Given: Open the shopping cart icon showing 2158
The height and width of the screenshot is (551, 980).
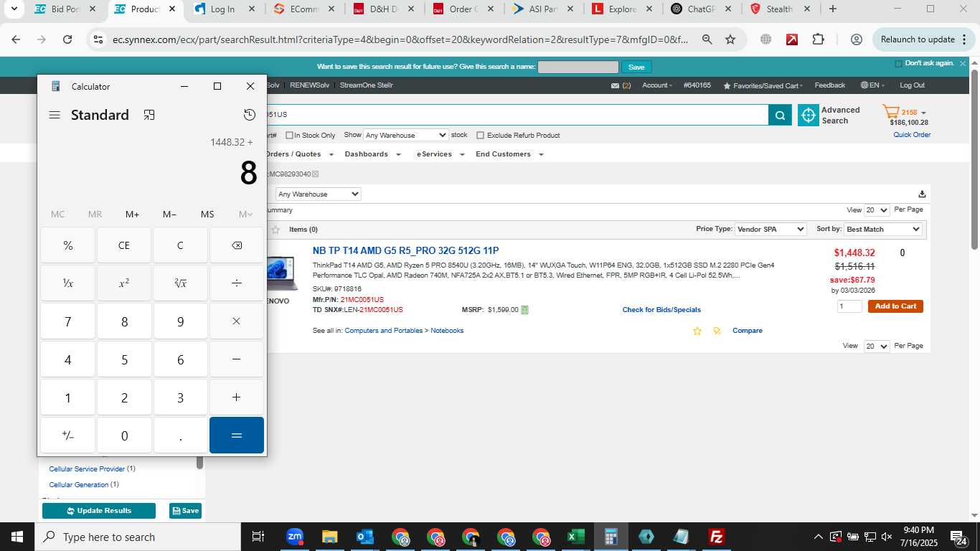Looking at the screenshot, I should coord(890,113).
